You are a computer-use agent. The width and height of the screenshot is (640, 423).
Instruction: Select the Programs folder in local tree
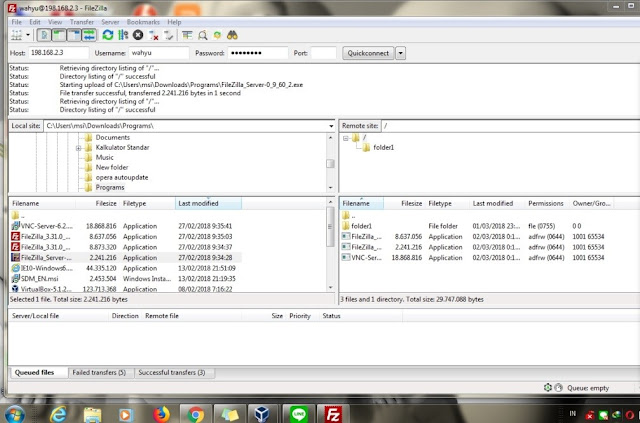tap(110, 187)
